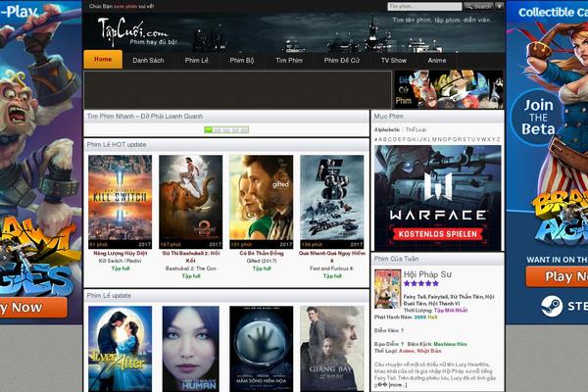Image resolution: width=588 pixels, height=392 pixels.
Task: Click the Nhật Bản genre link
Action: coord(429,351)
